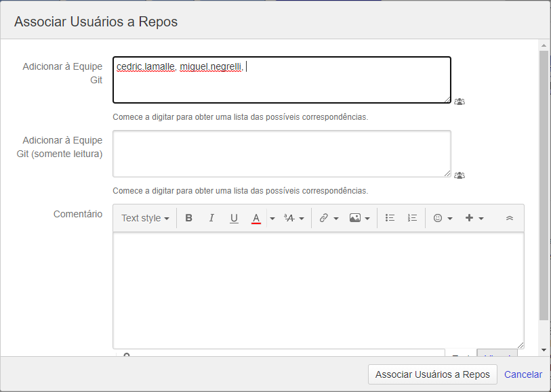Click inside the Comentário text area
Viewport: 551px width, 392px height.
point(318,290)
